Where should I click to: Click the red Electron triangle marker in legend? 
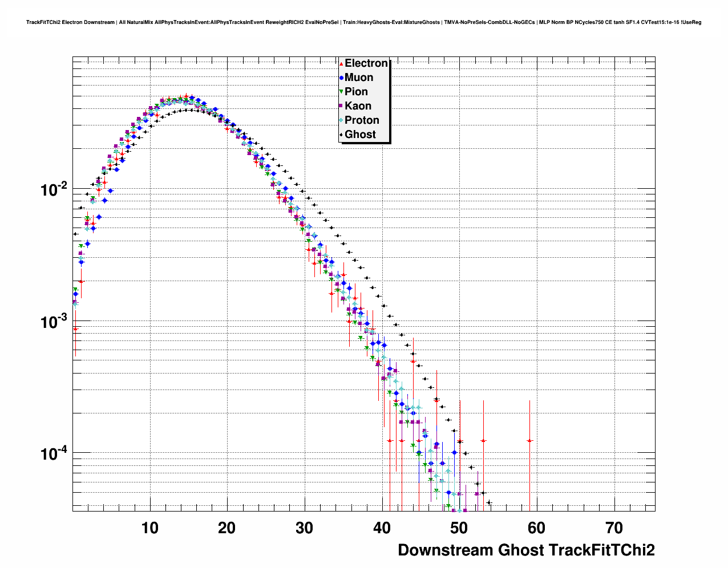(x=341, y=64)
